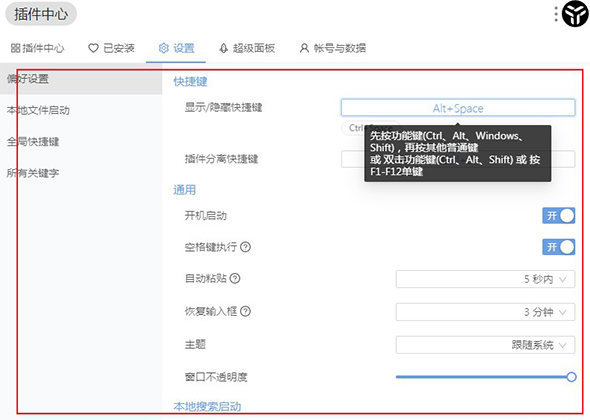Click the grid icon of 插件中心 tab

[15, 48]
